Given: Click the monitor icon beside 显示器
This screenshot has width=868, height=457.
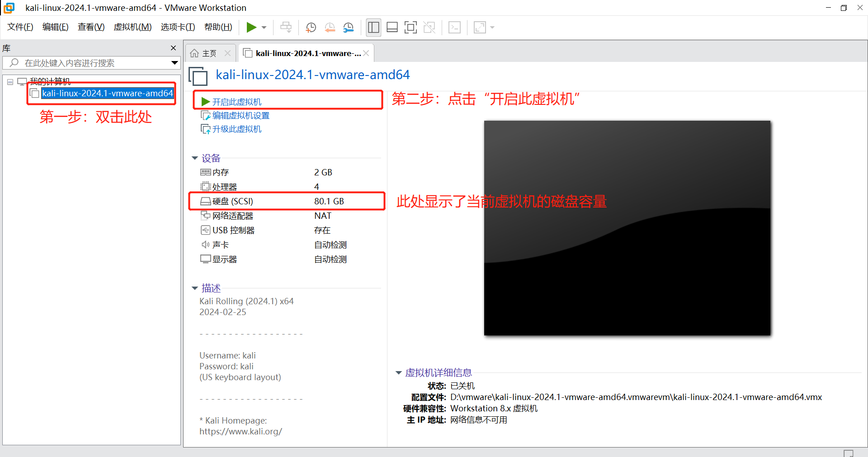Looking at the screenshot, I should tap(206, 259).
